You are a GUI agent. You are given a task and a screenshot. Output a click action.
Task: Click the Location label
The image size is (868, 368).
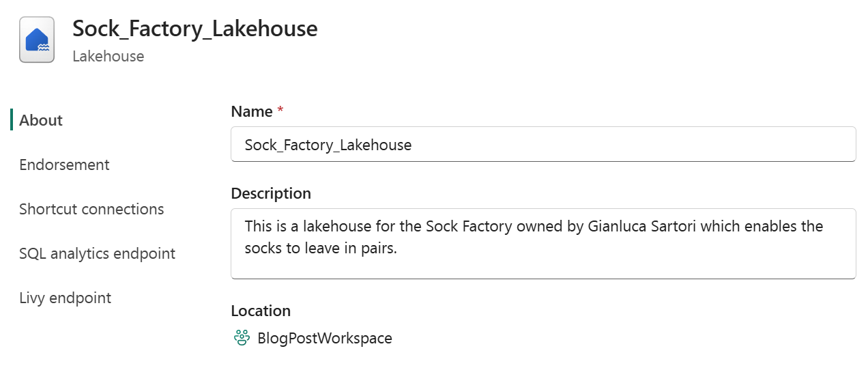point(261,311)
